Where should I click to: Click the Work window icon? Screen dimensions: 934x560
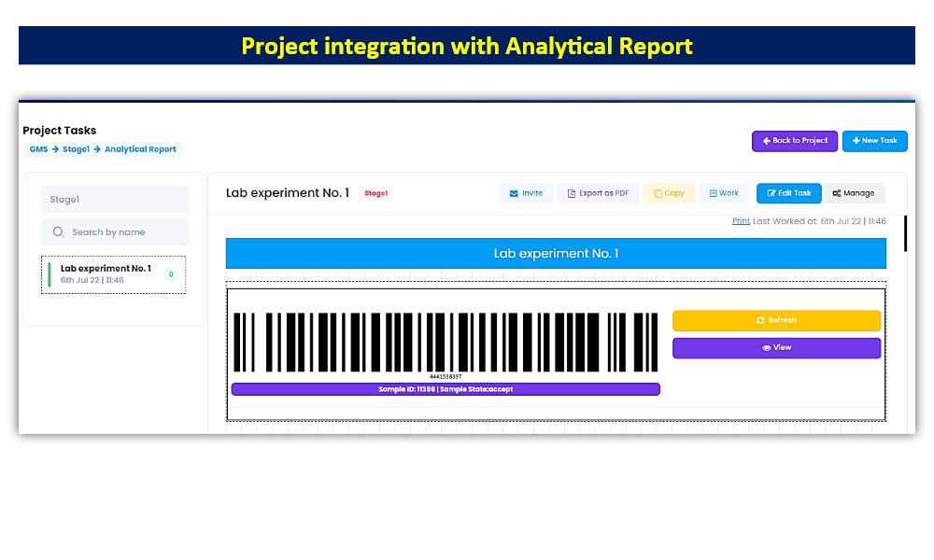click(713, 193)
